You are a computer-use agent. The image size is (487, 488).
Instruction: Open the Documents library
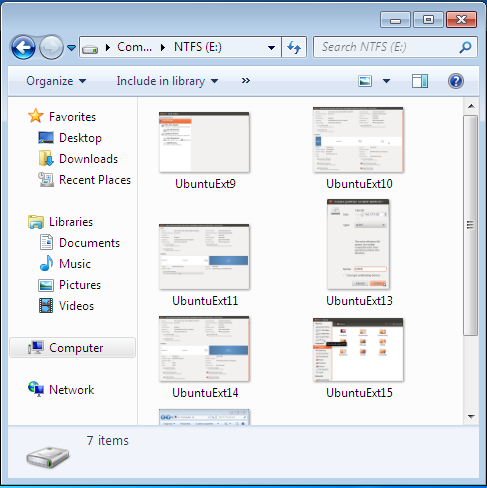(89, 243)
